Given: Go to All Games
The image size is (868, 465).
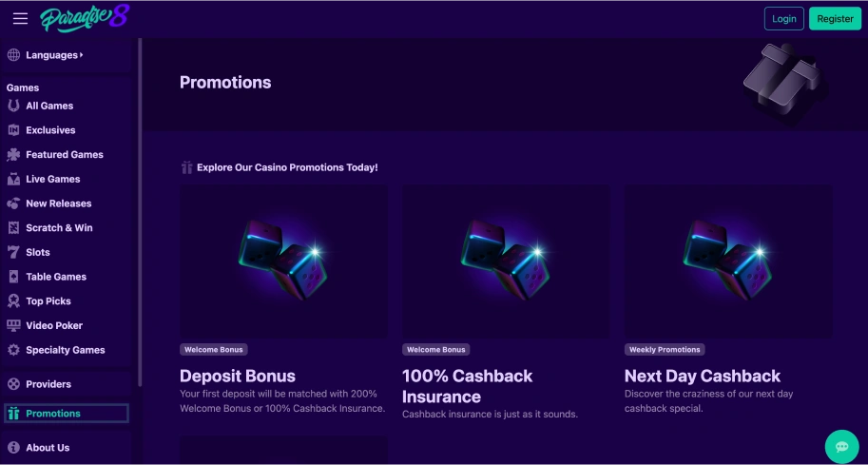Looking at the screenshot, I should coord(49,106).
